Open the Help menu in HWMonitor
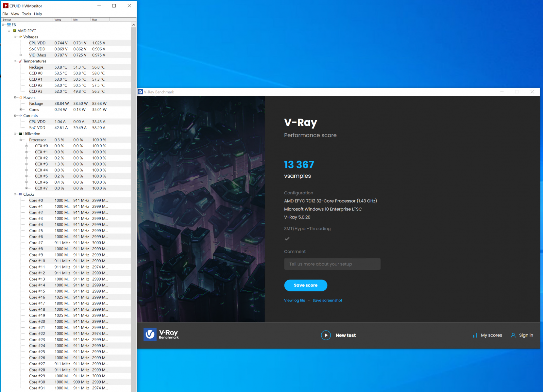543x392 pixels. [x=38, y=14]
